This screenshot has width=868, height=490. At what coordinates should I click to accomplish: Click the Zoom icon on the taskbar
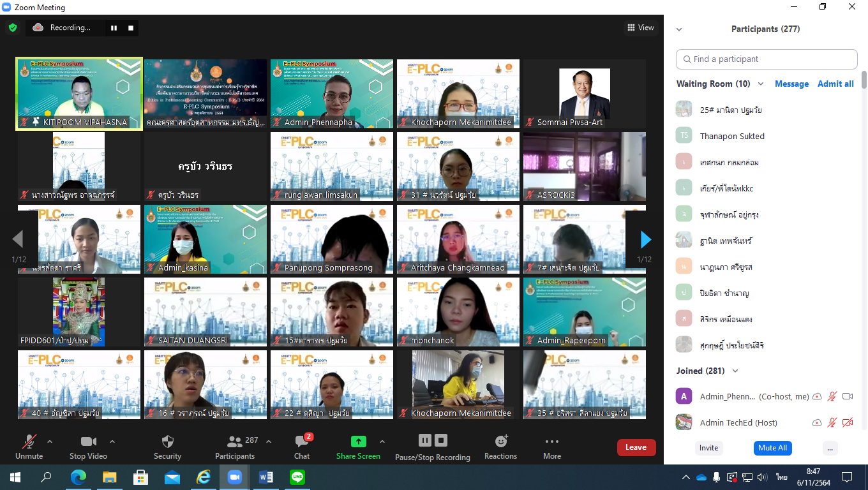tap(235, 477)
